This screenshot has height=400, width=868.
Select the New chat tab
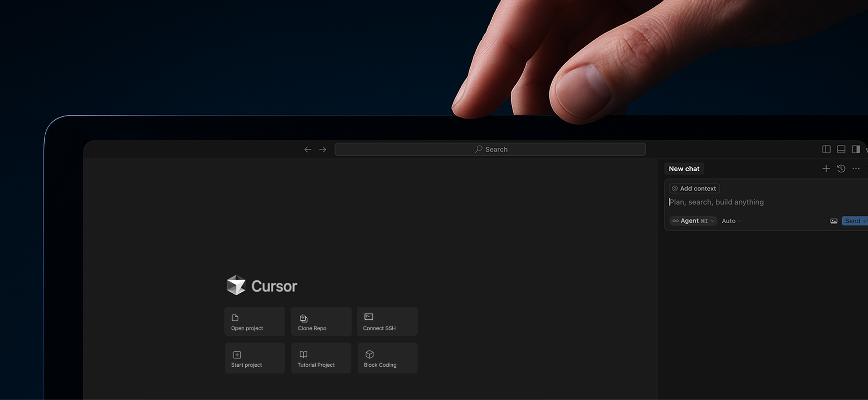point(684,169)
